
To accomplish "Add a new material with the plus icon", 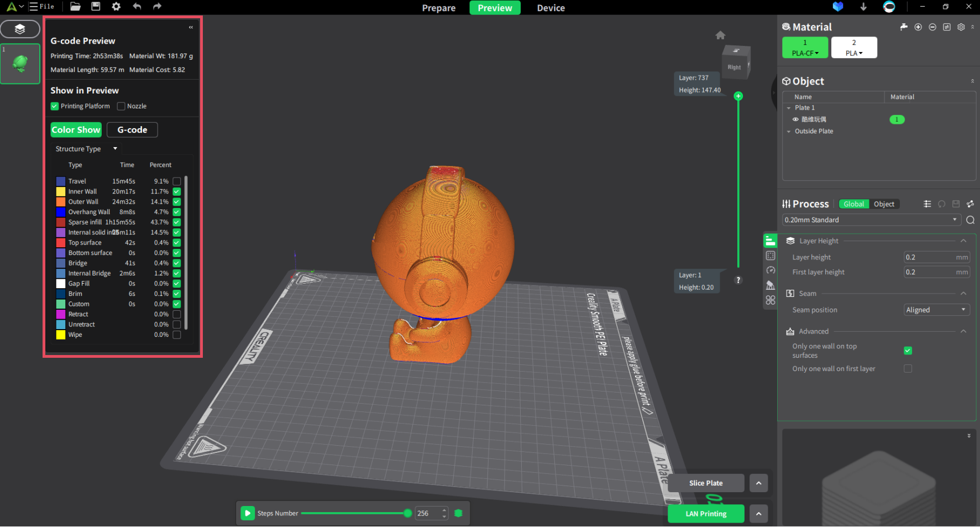I will click(918, 27).
